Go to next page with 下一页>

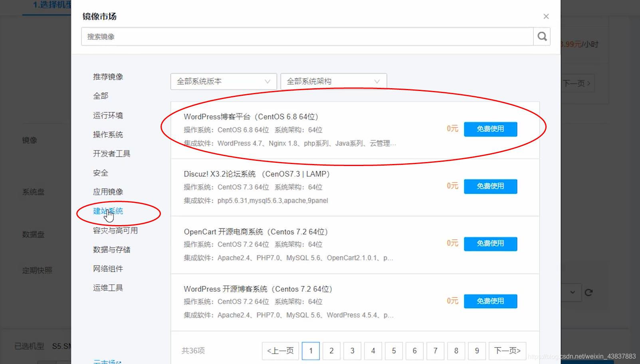tap(507, 351)
